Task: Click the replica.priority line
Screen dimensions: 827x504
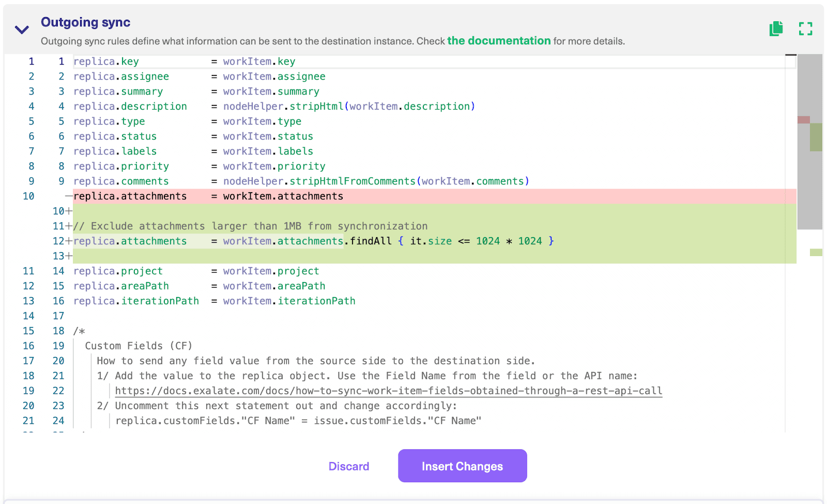Action: [x=199, y=166]
